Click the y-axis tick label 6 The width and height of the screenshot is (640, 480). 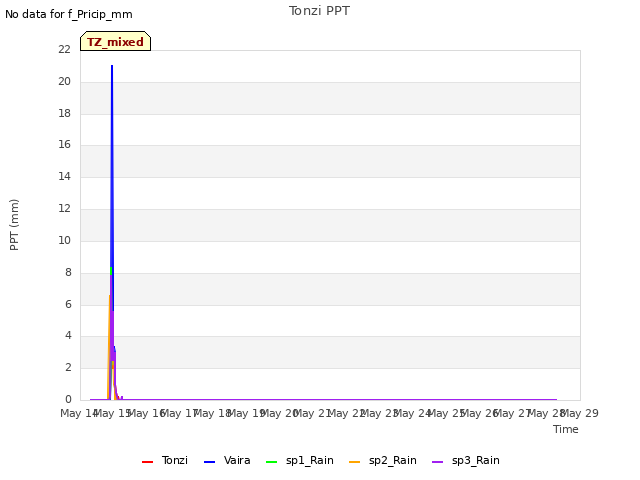point(68,304)
